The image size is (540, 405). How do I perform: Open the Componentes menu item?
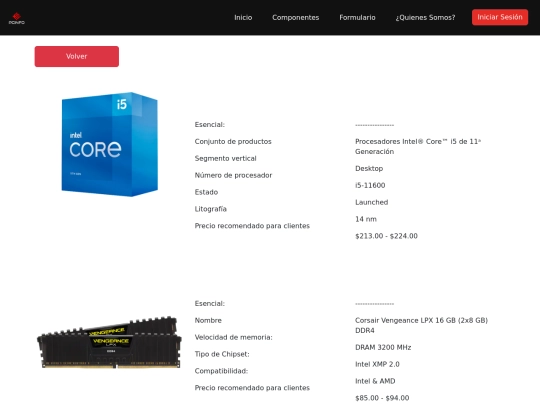coord(295,18)
